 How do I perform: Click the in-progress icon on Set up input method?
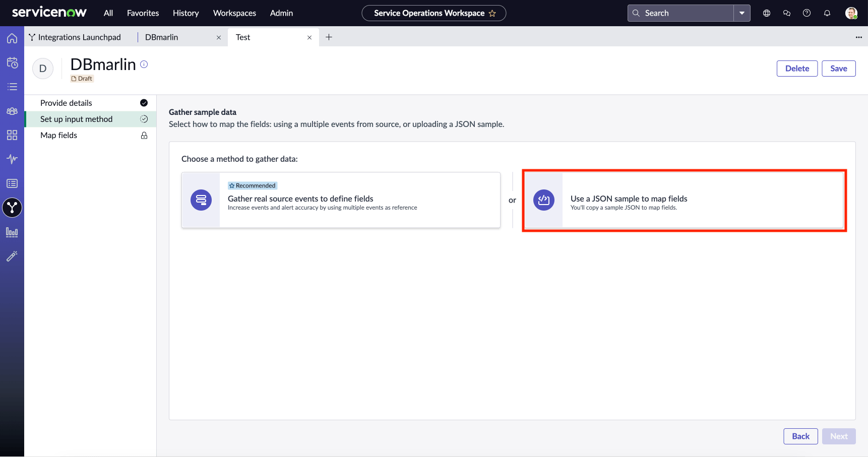pyautogui.click(x=144, y=119)
